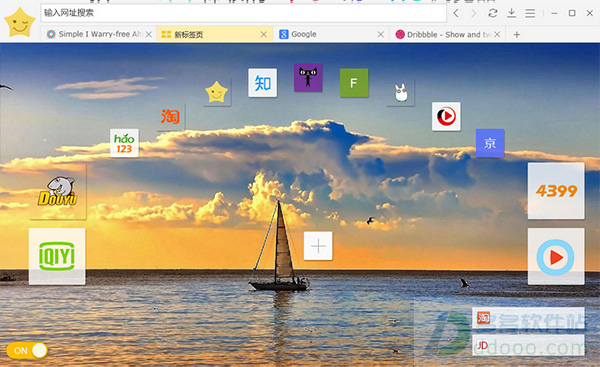Switch to the Dribbble tab
The width and height of the screenshot is (600, 367).
coord(448,34)
